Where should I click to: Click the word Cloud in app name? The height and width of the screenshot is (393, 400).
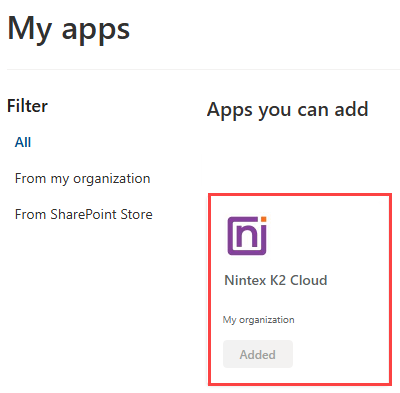tap(309, 280)
